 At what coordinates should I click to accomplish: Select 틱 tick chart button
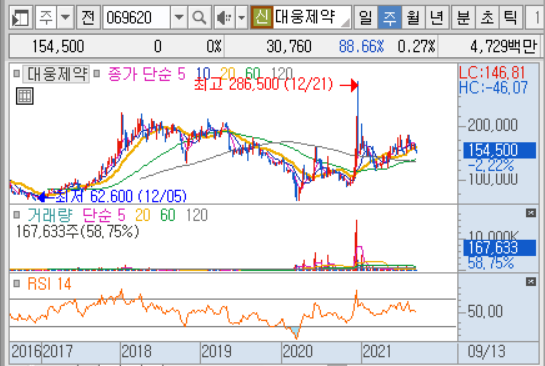pyautogui.click(x=511, y=17)
